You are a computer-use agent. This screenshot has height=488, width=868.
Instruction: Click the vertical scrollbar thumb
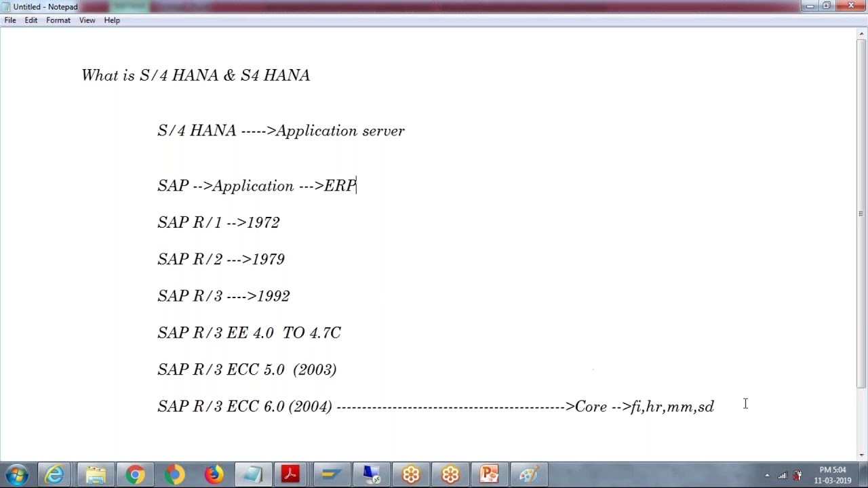pos(862,213)
